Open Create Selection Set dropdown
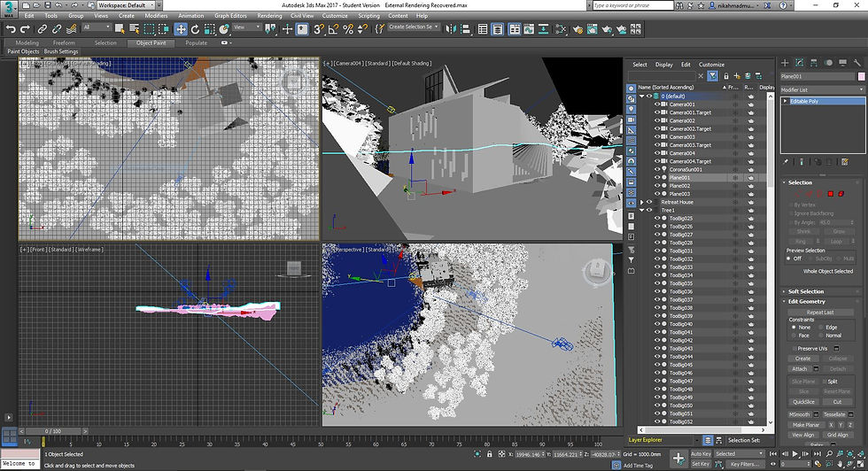The width and height of the screenshot is (868, 471). (413, 27)
